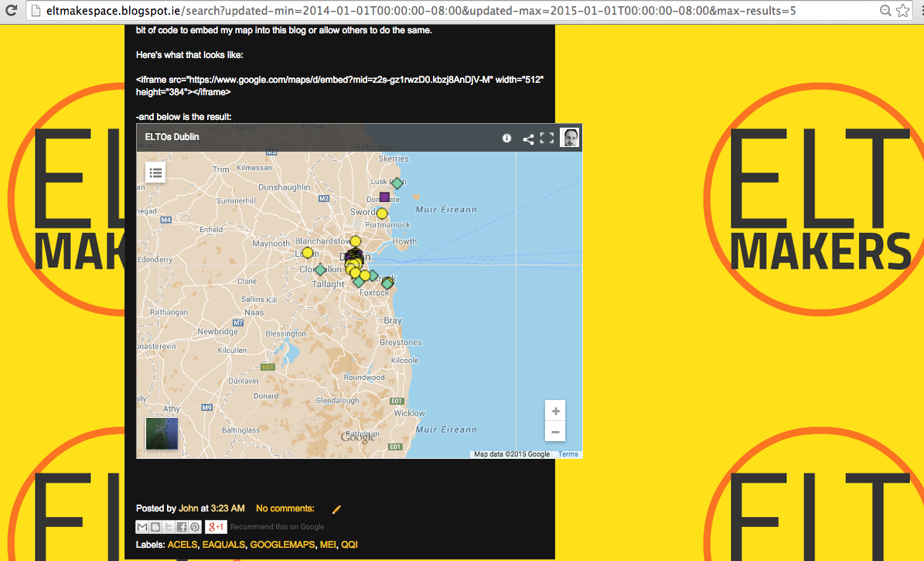Select the green diamond marker near Foxrock

pos(387,283)
